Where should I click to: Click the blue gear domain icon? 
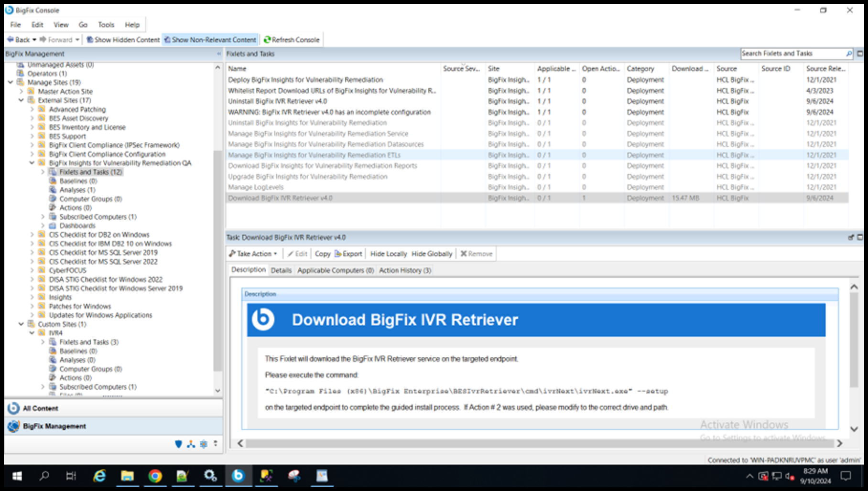click(204, 444)
